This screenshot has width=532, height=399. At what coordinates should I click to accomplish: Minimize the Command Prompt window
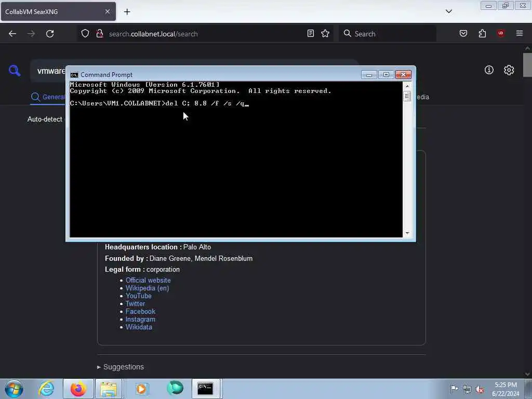pos(369,75)
